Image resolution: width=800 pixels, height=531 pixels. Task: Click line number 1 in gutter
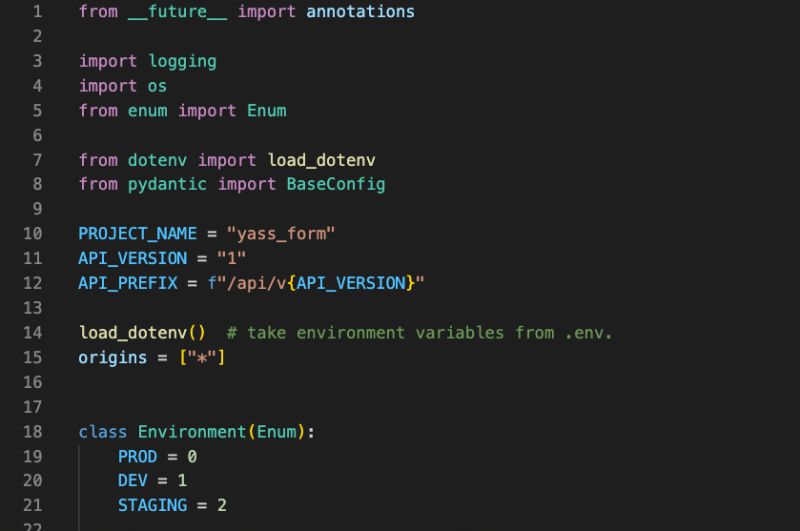click(37, 11)
